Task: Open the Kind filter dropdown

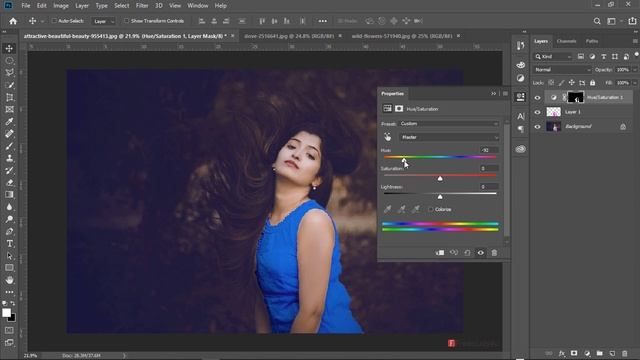Action: click(553, 57)
